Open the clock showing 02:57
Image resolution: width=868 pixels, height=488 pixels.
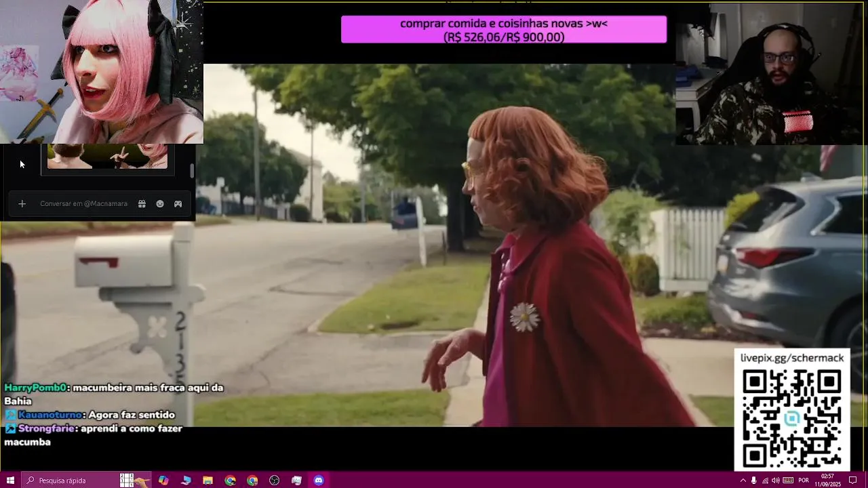828,481
